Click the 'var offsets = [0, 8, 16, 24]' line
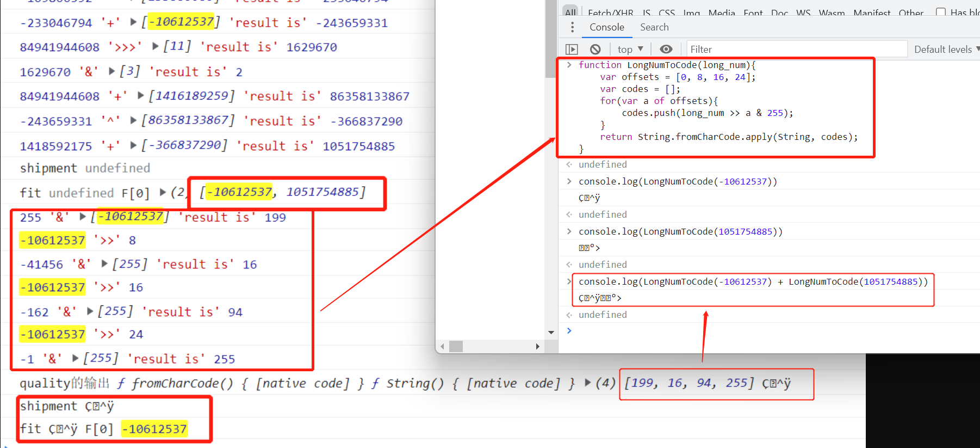The width and height of the screenshot is (980, 448). click(678, 77)
